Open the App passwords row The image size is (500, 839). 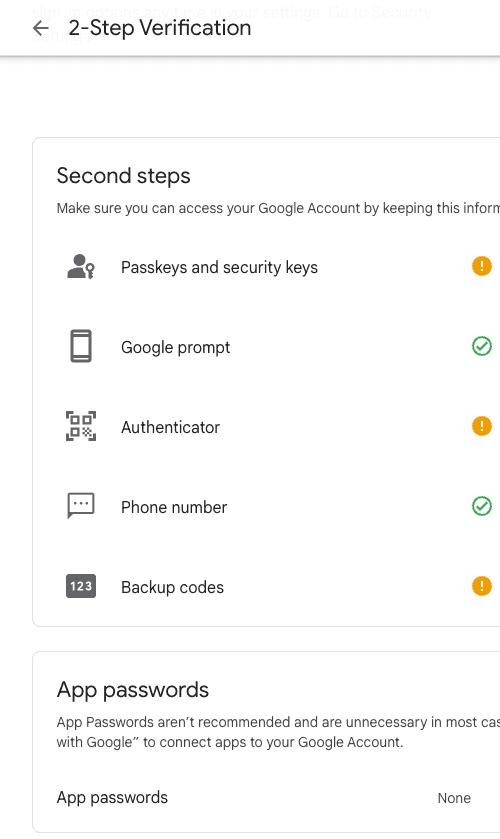(267, 797)
